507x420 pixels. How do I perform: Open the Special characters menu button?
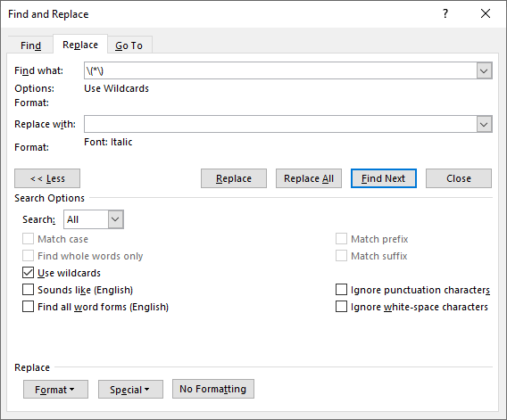pos(130,390)
